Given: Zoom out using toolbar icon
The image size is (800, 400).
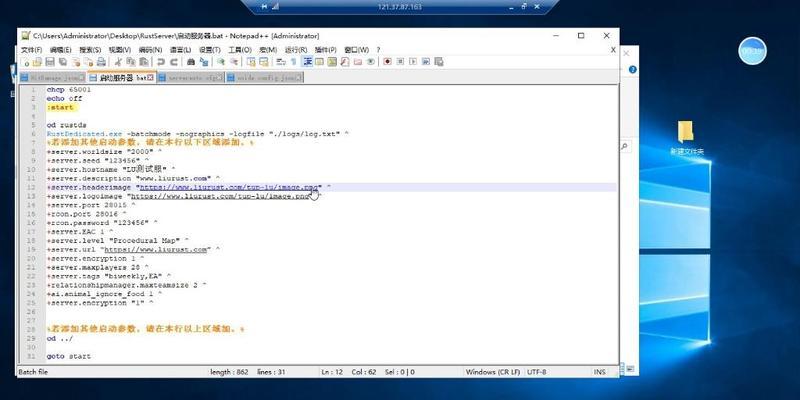Looking at the screenshot, I should click(x=234, y=62).
